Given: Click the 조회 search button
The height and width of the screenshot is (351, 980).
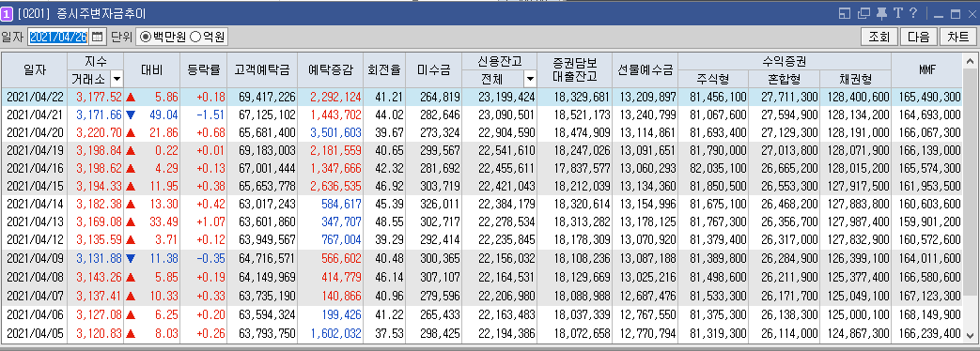Looking at the screenshot, I should click(879, 37).
